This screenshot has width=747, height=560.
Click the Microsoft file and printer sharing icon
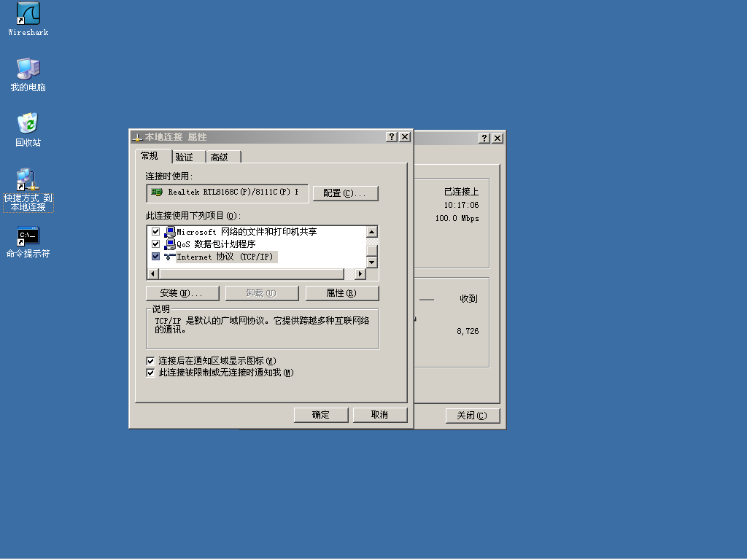pyautogui.click(x=169, y=232)
